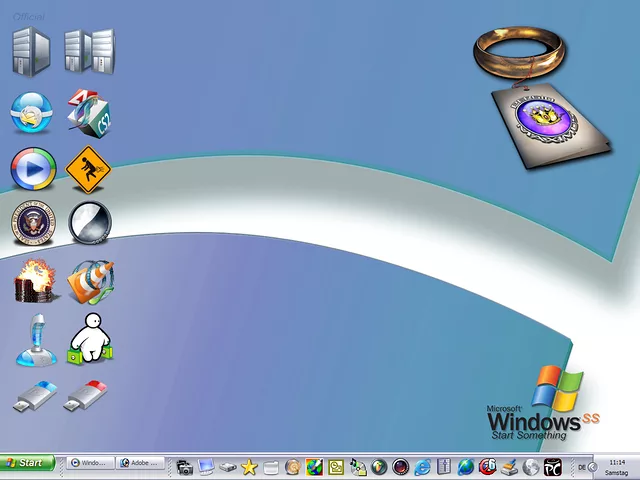Click the camera icon in quick launch
The image size is (640, 480).
click(184, 466)
